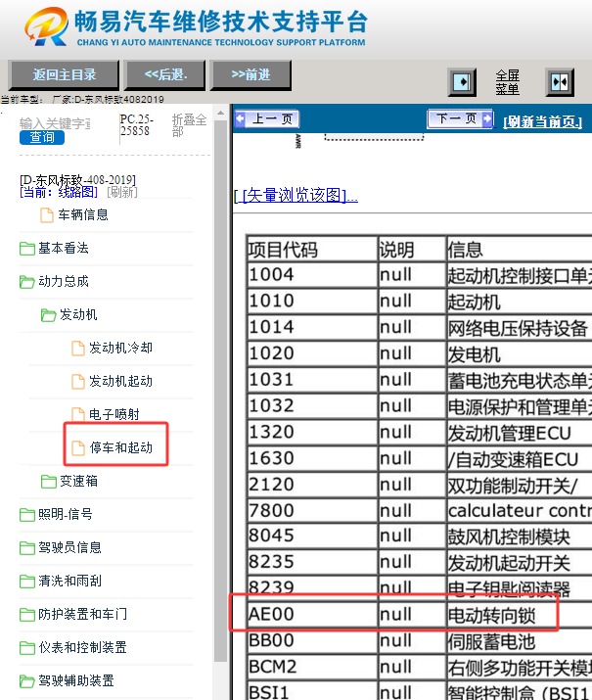
Task: Click table cell code 1004
Action: pos(312,275)
